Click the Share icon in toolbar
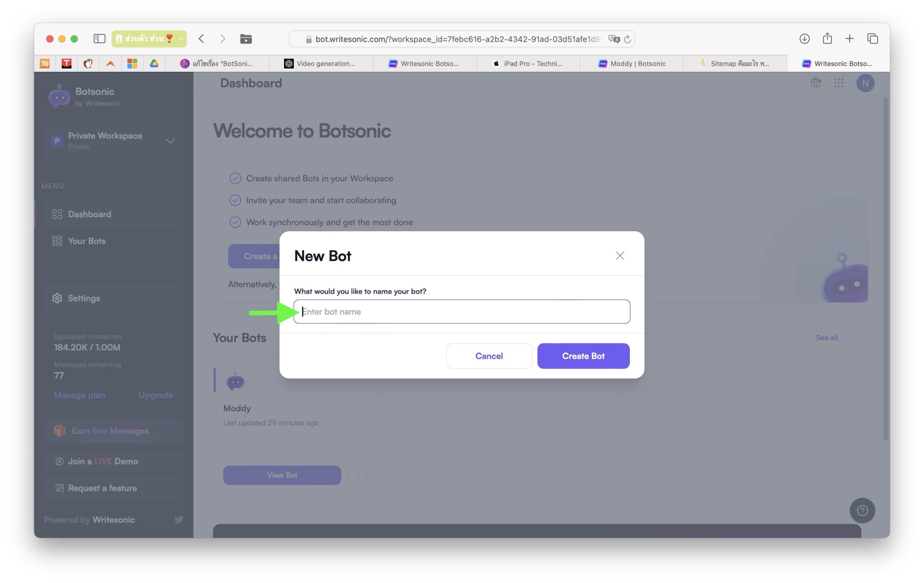This screenshot has width=924, height=583. [827, 39]
